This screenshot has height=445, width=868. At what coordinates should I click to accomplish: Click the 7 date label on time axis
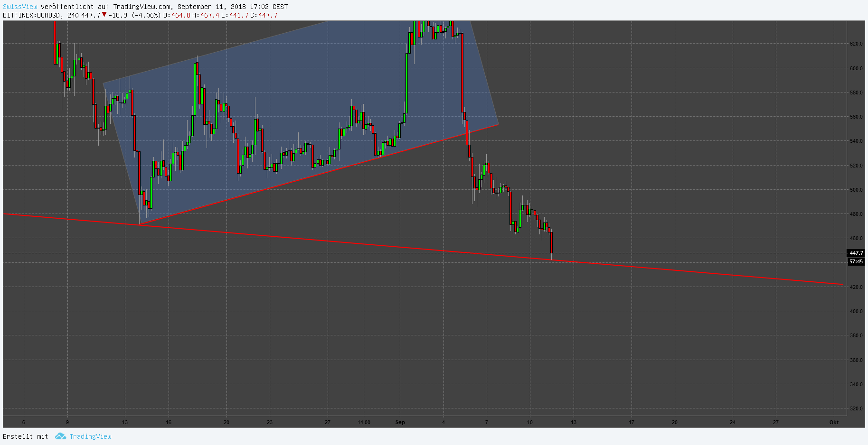[487, 422]
